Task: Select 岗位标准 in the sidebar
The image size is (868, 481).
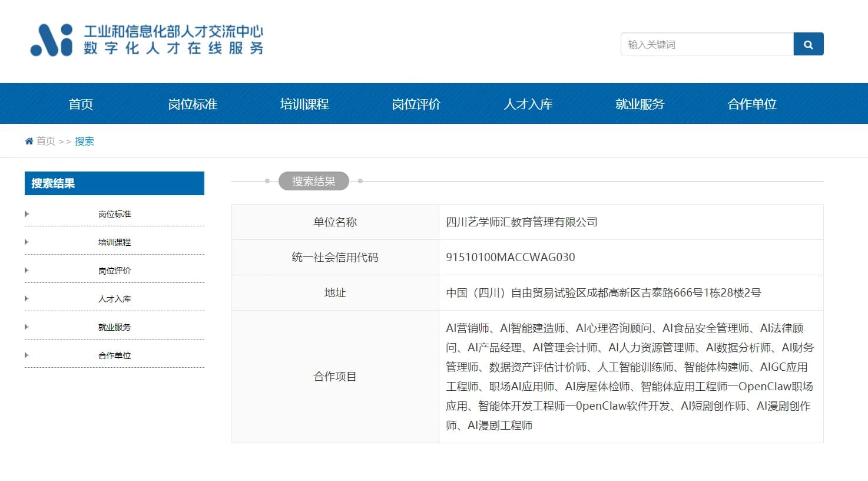Action: 115,214
